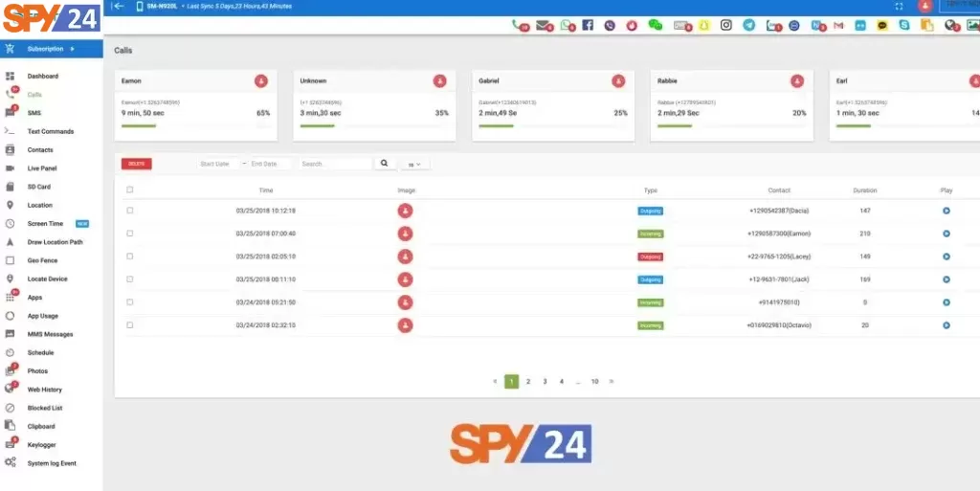Open the phone calls icon in top toolbar

tap(520, 26)
